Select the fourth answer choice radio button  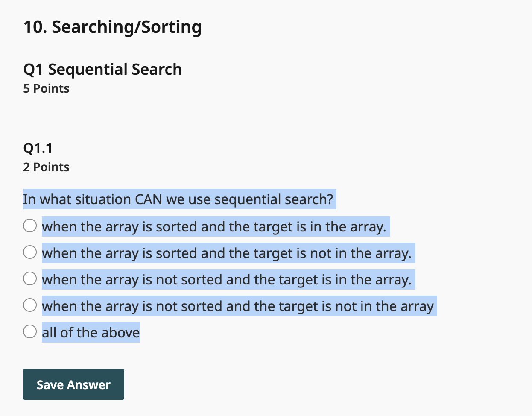(29, 305)
